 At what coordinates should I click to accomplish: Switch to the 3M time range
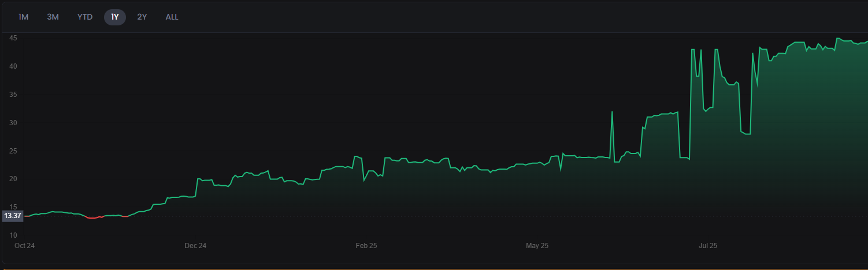click(x=53, y=17)
